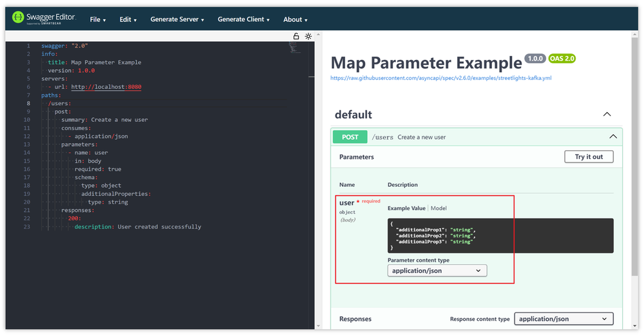Screen dimensions: 644x335
Task: Open the File menu
Action: coord(98,19)
